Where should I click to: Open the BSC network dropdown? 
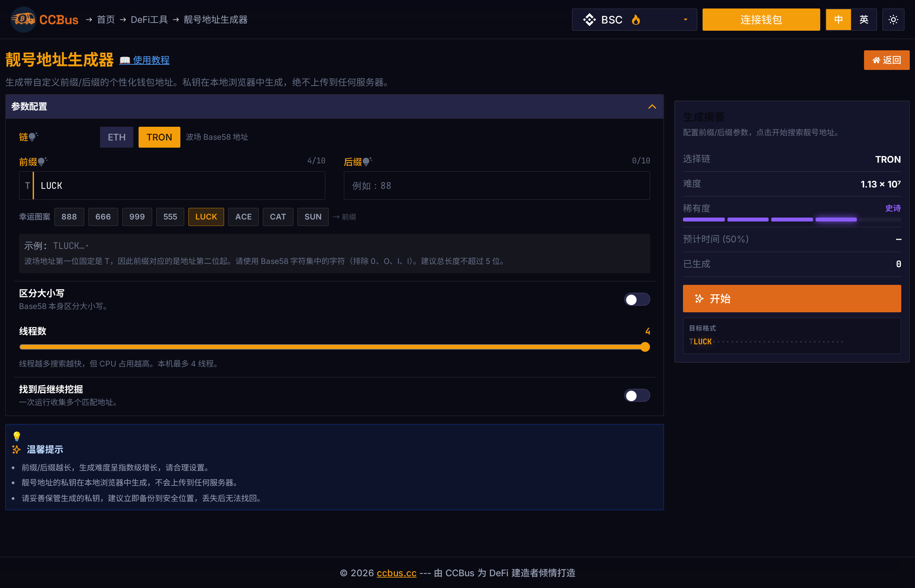tap(634, 20)
